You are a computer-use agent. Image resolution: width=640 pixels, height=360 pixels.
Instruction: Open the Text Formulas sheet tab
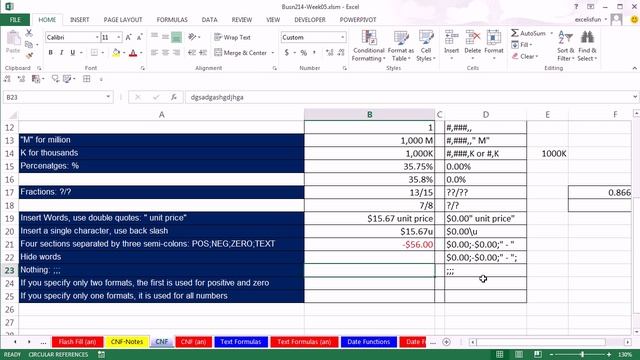pos(241,342)
